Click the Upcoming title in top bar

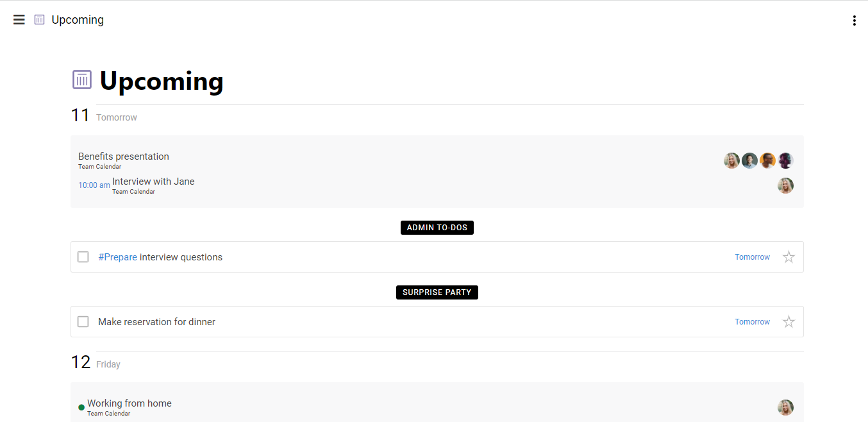[x=78, y=20]
